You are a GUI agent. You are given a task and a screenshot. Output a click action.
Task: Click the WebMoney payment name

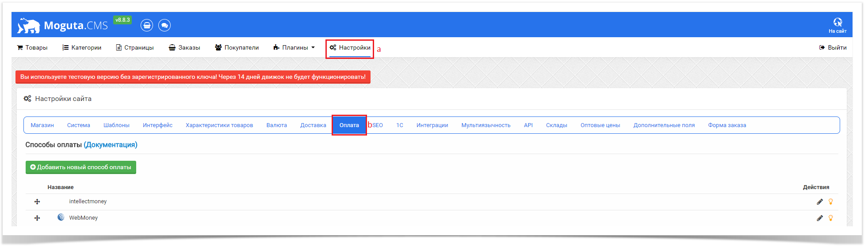(83, 218)
